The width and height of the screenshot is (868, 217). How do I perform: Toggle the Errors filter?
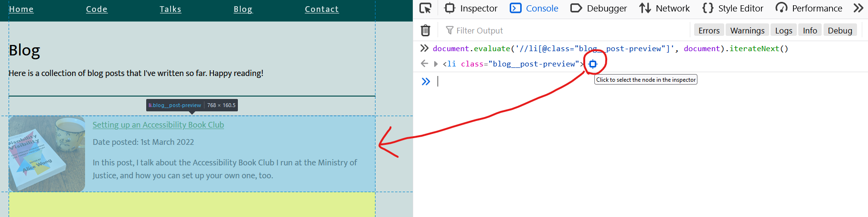708,31
